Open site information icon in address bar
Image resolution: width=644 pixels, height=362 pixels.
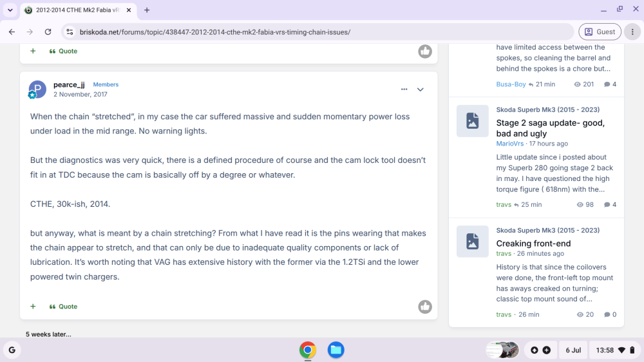point(70,32)
